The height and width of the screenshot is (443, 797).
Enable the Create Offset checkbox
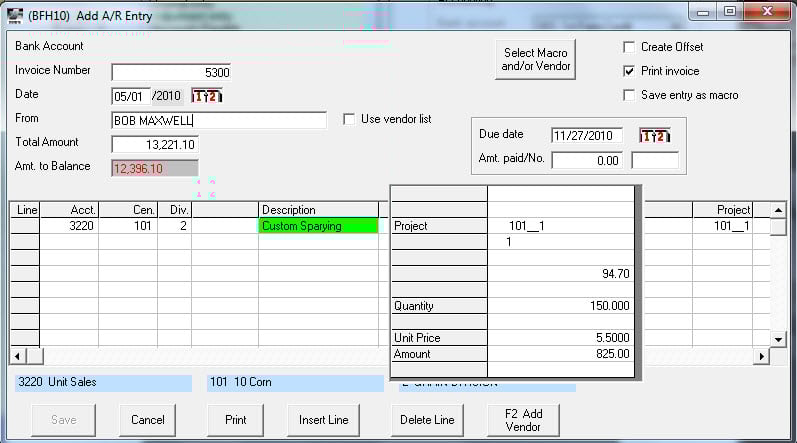629,47
